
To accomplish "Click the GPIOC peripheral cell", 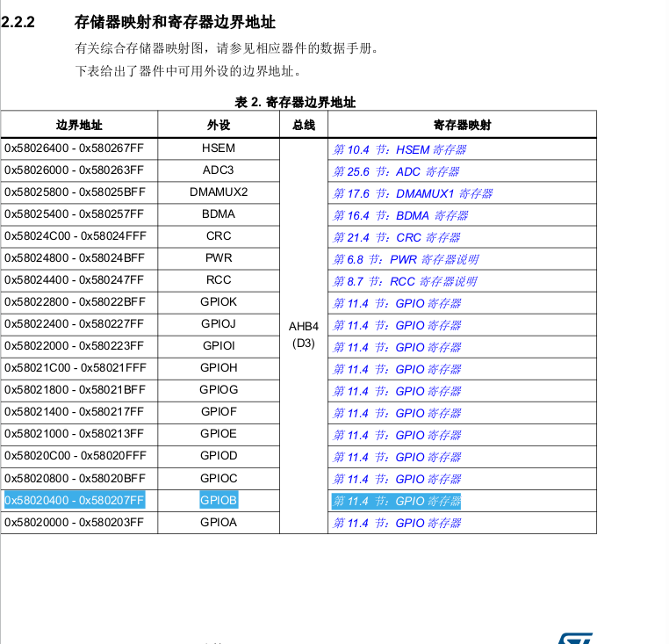I will pyautogui.click(x=219, y=479).
